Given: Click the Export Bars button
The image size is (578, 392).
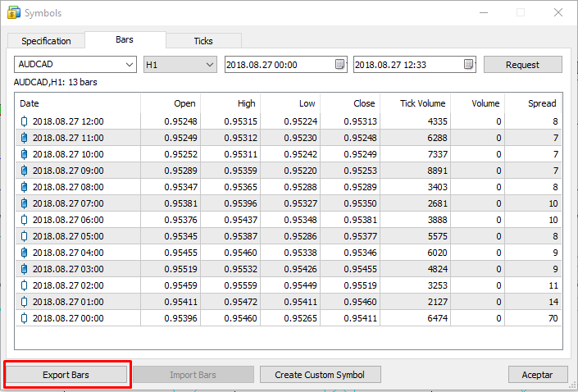Looking at the screenshot, I should (x=66, y=375).
